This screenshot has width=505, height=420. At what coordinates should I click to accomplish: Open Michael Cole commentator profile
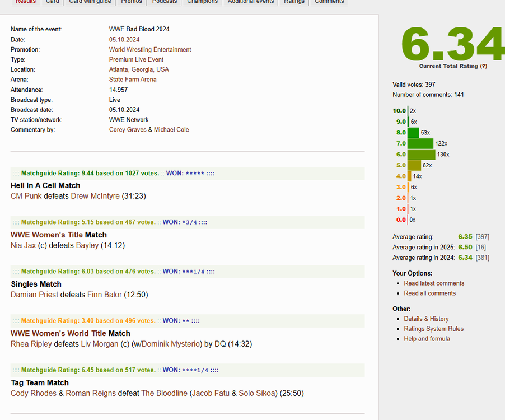click(x=171, y=130)
